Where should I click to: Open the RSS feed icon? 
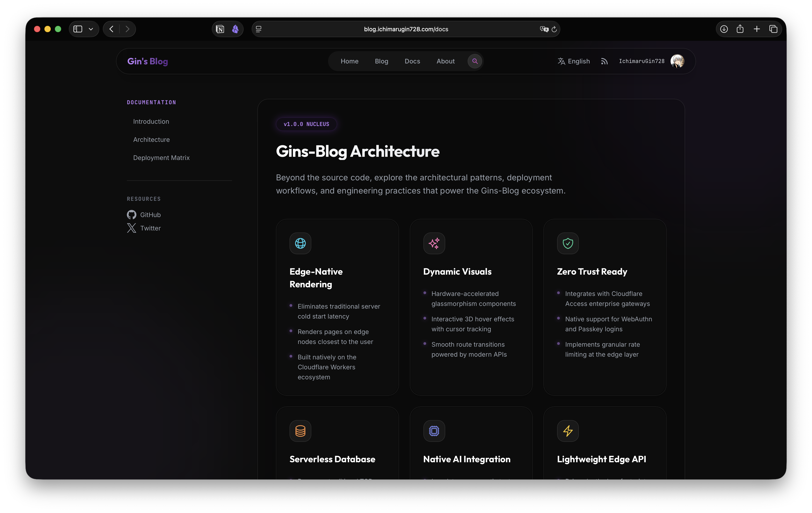pos(604,61)
